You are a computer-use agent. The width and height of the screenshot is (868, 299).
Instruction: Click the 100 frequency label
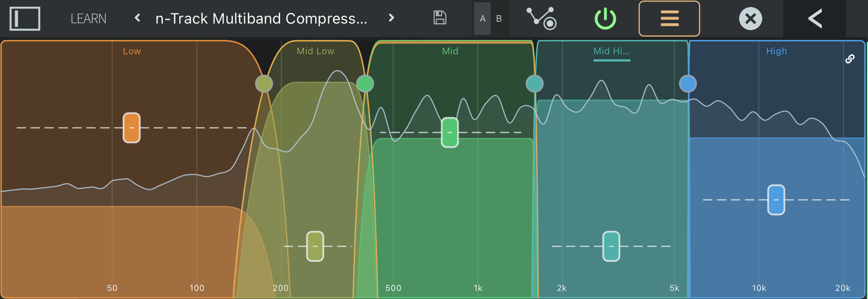[197, 288]
